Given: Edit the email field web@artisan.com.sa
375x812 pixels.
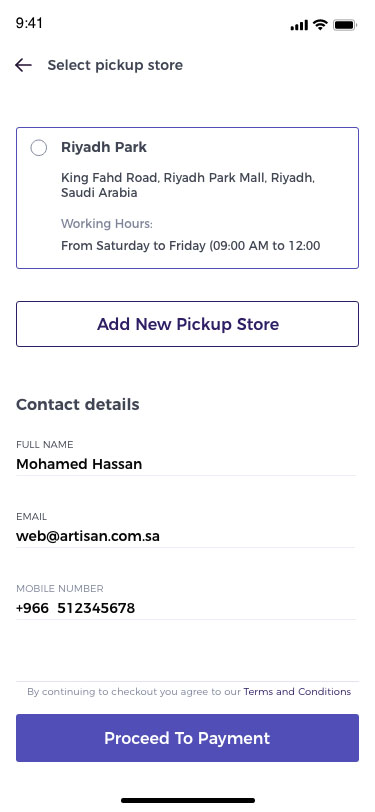Looking at the screenshot, I should (186, 536).
